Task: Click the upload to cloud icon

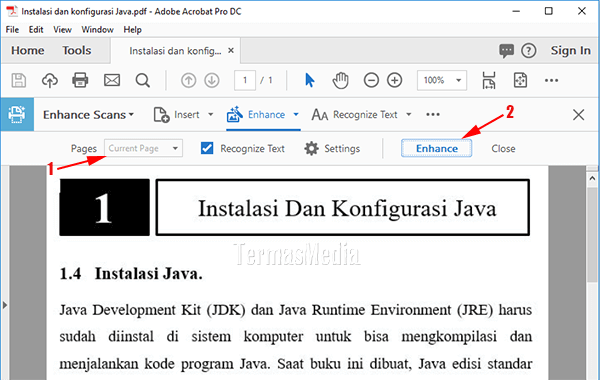Action: pos(50,80)
